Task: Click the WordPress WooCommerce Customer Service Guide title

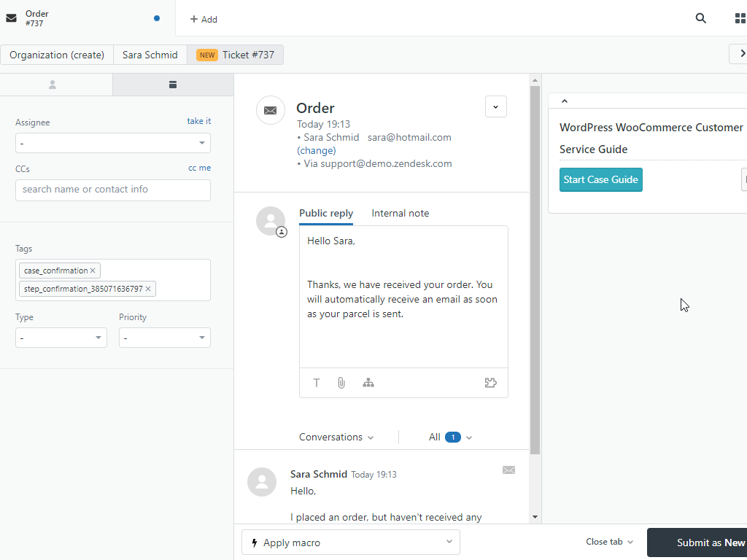Action: pyautogui.click(x=651, y=138)
